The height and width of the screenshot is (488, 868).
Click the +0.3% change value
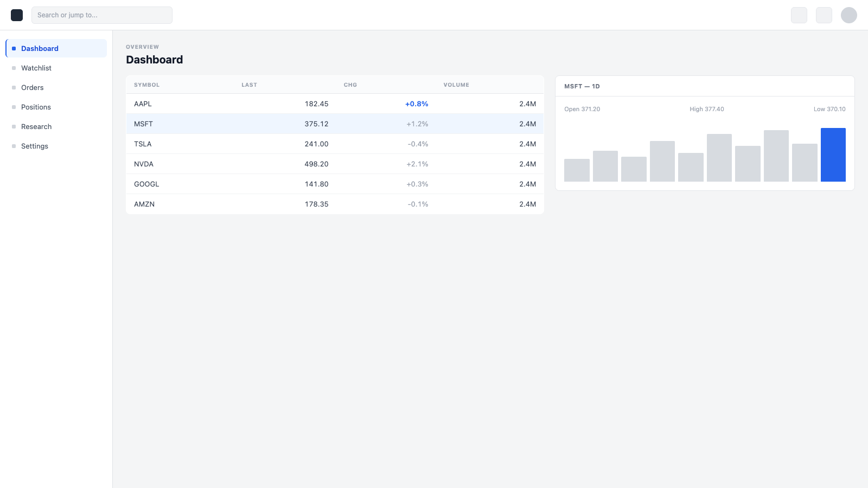point(417,184)
